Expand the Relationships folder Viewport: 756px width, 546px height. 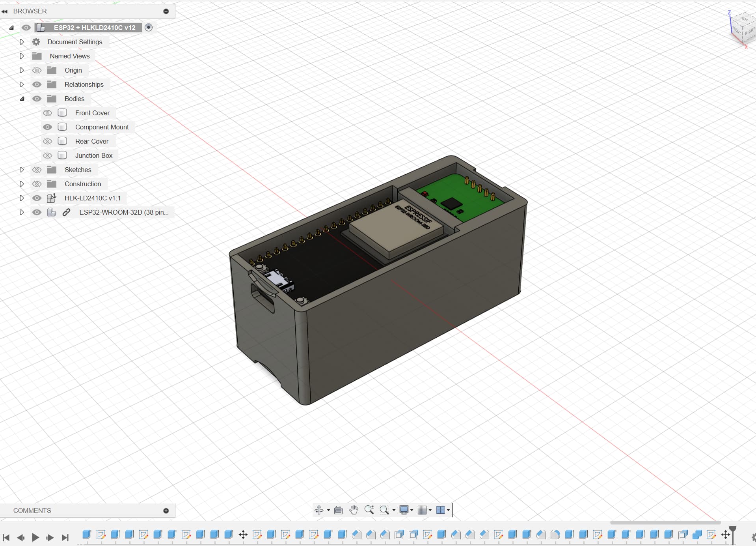click(x=22, y=84)
